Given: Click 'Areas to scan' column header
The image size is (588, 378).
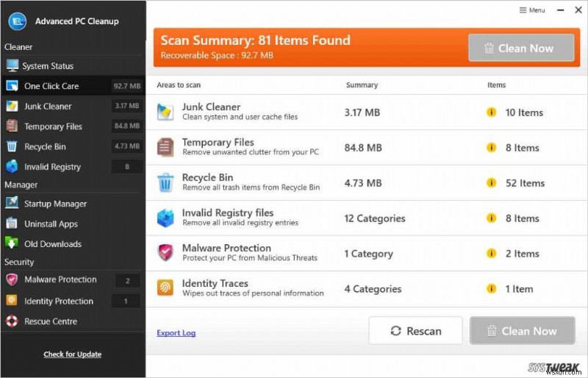Looking at the screenshot, I should (179, 85).
